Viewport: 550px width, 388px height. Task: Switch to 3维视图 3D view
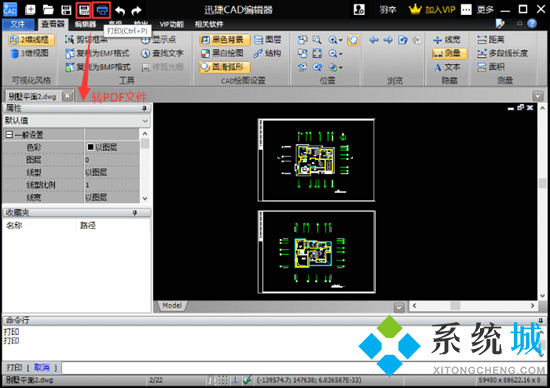pyautogui.click(x=29, y=53)
